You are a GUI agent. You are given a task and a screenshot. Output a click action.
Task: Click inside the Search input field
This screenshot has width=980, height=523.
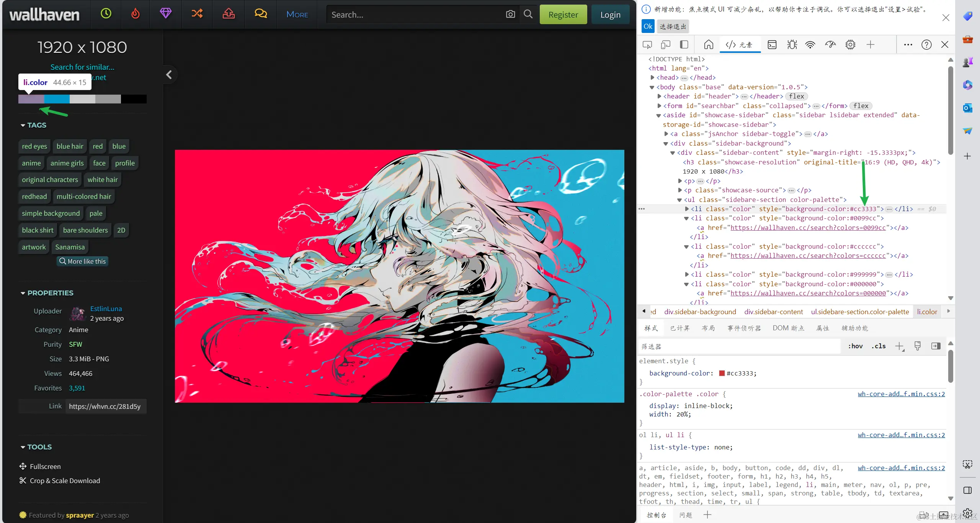tap(413, 14)
